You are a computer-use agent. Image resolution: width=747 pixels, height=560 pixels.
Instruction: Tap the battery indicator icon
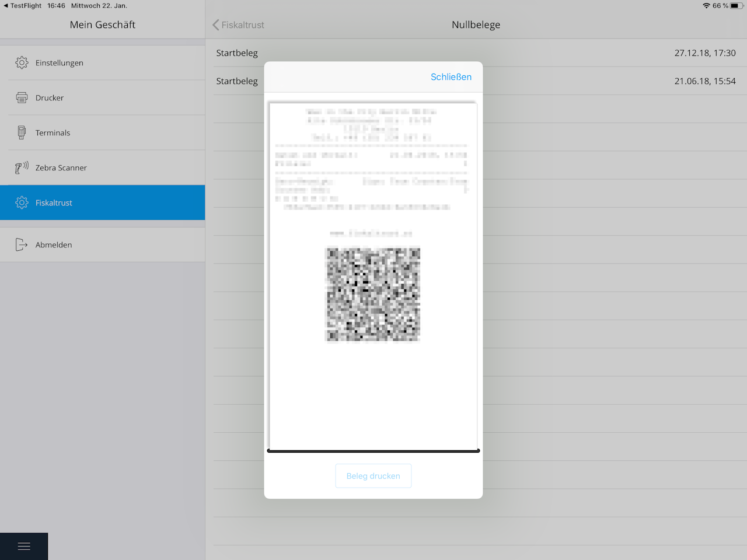pyautogui.click(x=737, y=6)
